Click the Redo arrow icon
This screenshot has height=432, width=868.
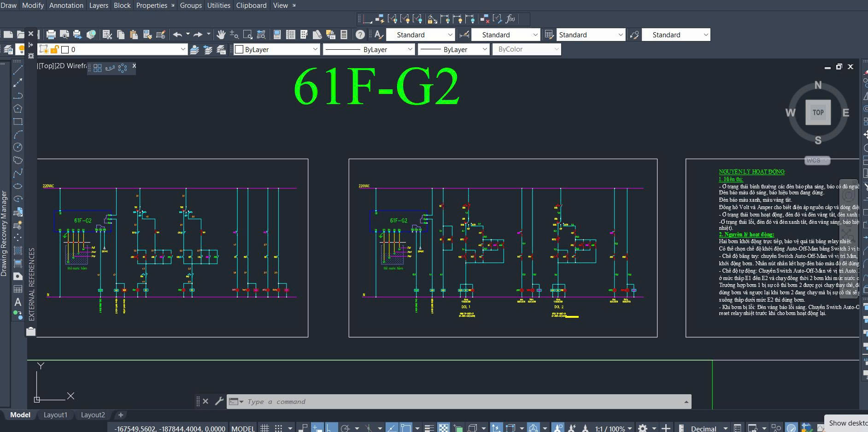click(x=198, y=35)
